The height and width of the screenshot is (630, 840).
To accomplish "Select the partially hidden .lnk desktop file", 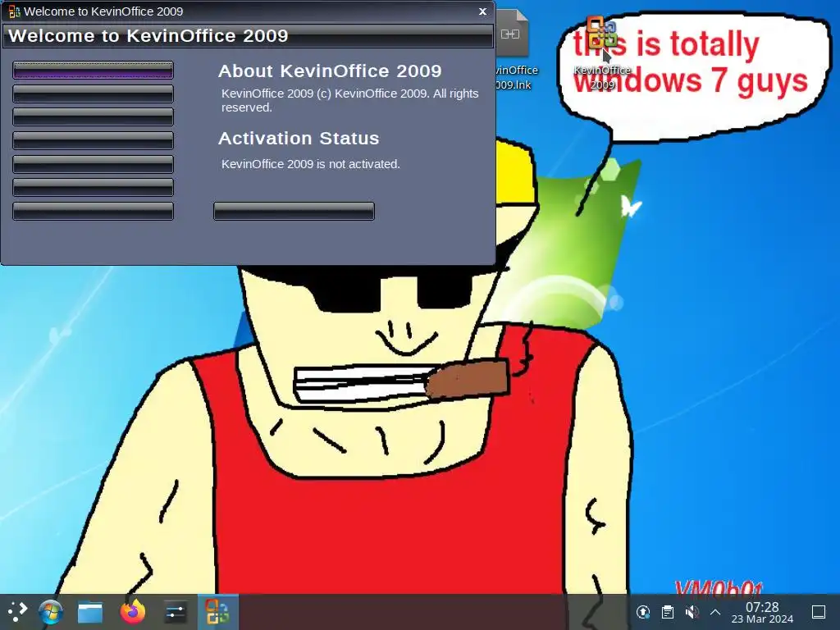I will (x=514, y=50).
